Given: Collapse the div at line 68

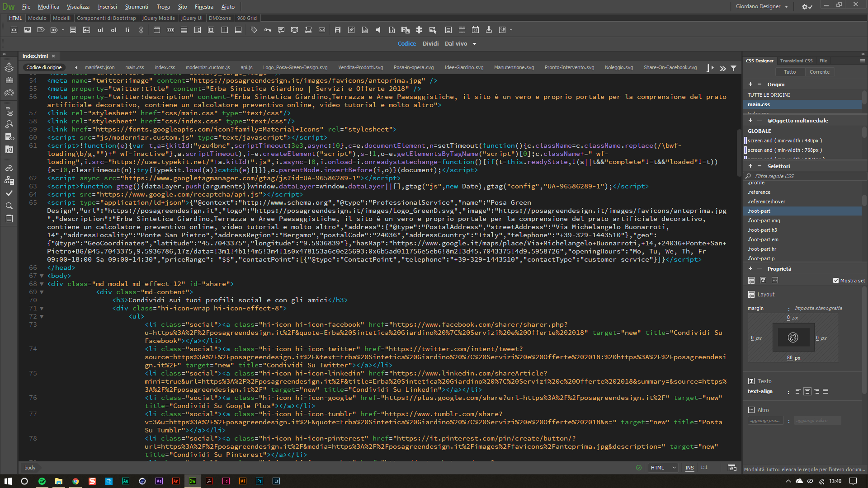Looking at the screenshot, I should (42, 284).
